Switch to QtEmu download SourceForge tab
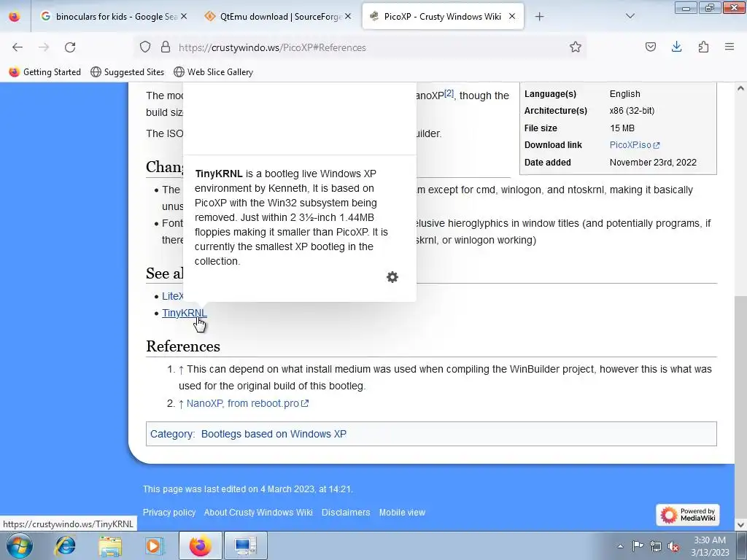This screenshot has width=747, height=560. coord(279,16)
